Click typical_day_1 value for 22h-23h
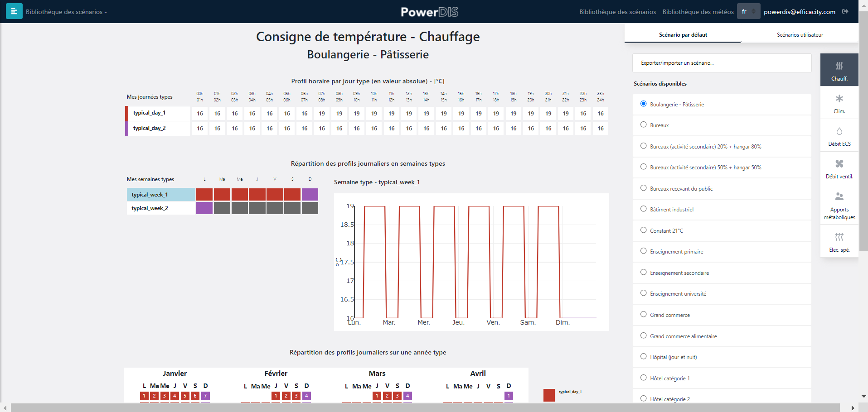Viewport: 868px width, 412px height. point(583,114)
